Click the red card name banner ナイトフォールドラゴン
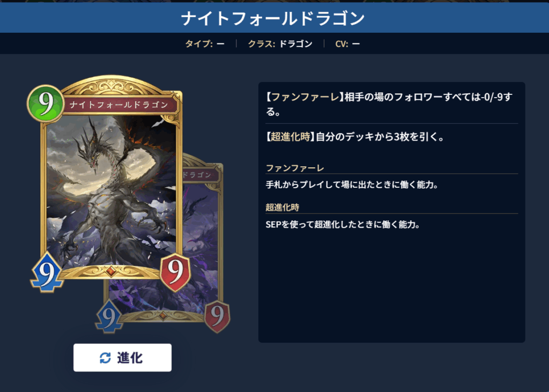 pos(119,105)
